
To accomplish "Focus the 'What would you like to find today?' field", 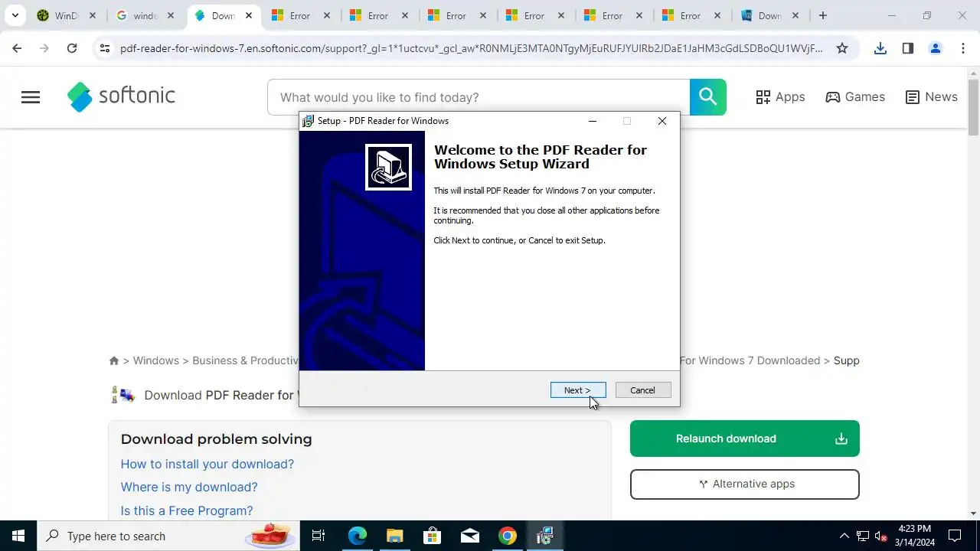I will tap(479, 97).
